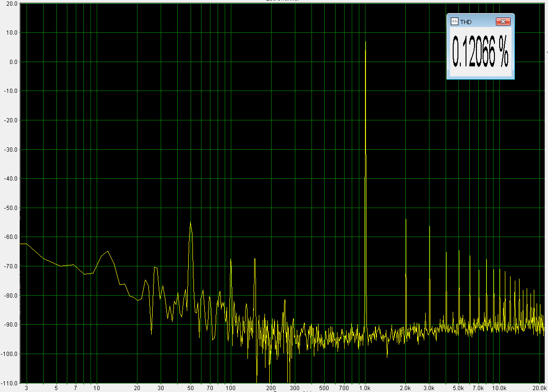The height and width of the screenshot is (392, 548).
Task: Click the "-20.0" label on the vertical axis
Action: pyautogui.click(x=11, y=120)
